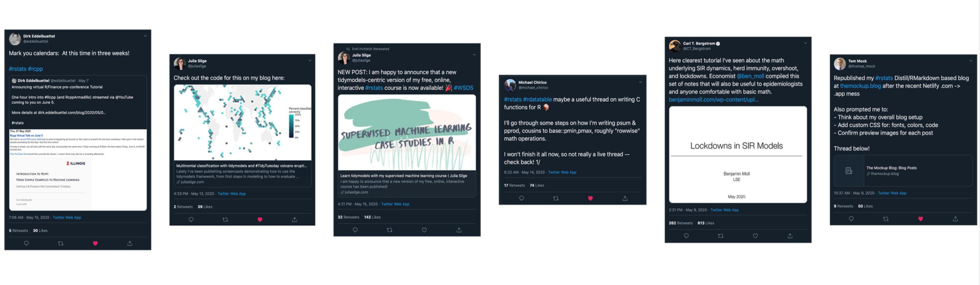Follow the benjaminmoll.com link
This screenshot has height=285, width=980.
(x=713, y=100)
